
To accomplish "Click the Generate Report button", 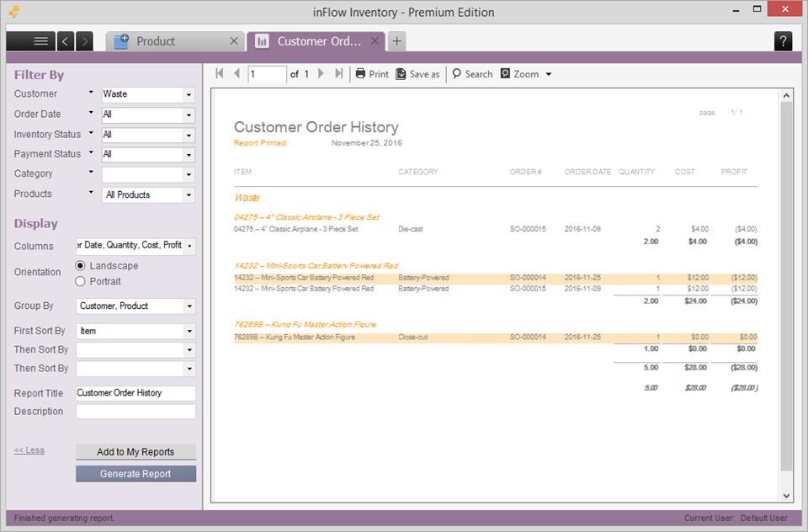I will [136, 474].
